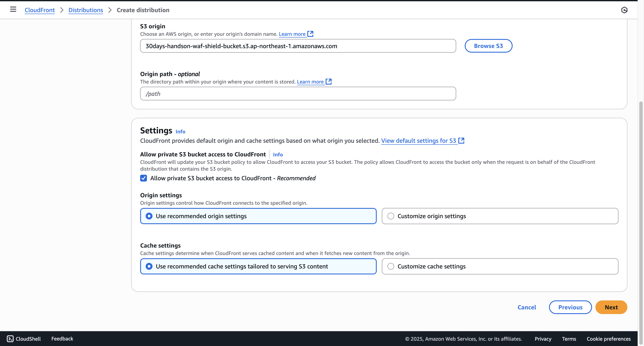Navigate to Distributions breadcrumb

click(85, 10)
